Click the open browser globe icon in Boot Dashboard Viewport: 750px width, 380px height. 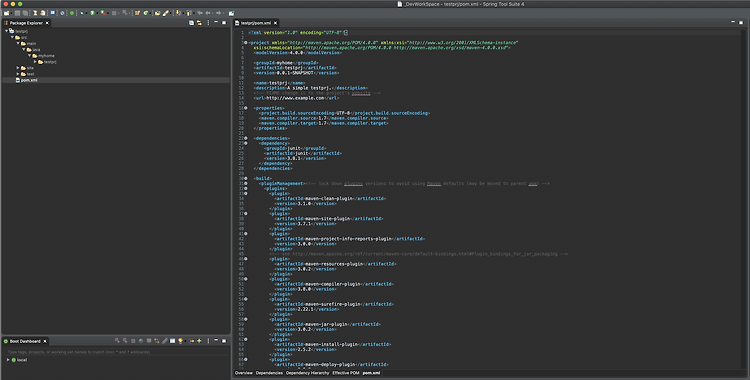[x=141, y=341]
